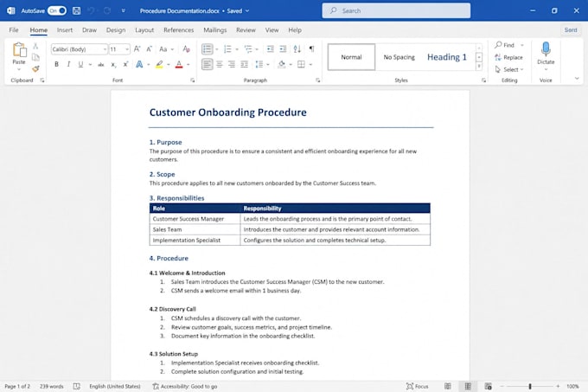Click the Paste clipboard icon

pos(19,50)
